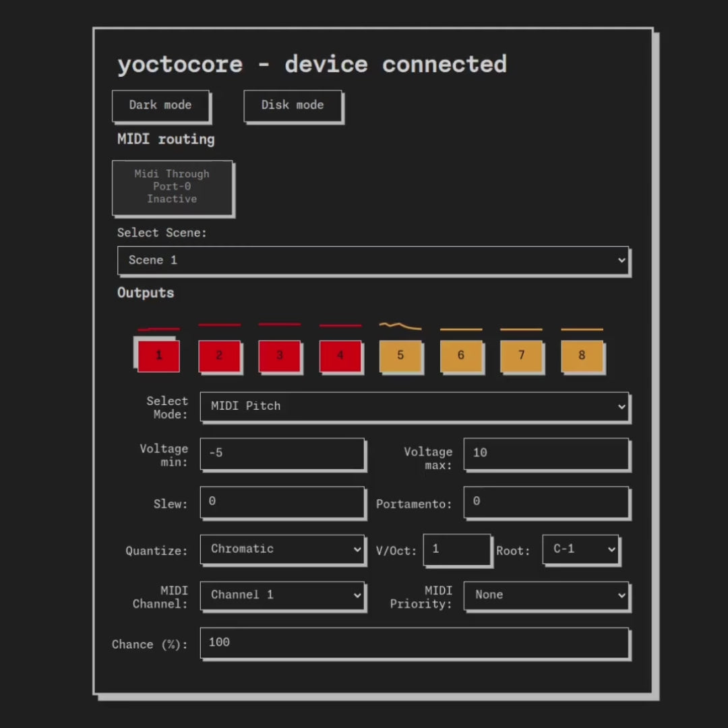Select output 5 orange square
This screenshot has height=728, width=728.
tap(400, 355)
